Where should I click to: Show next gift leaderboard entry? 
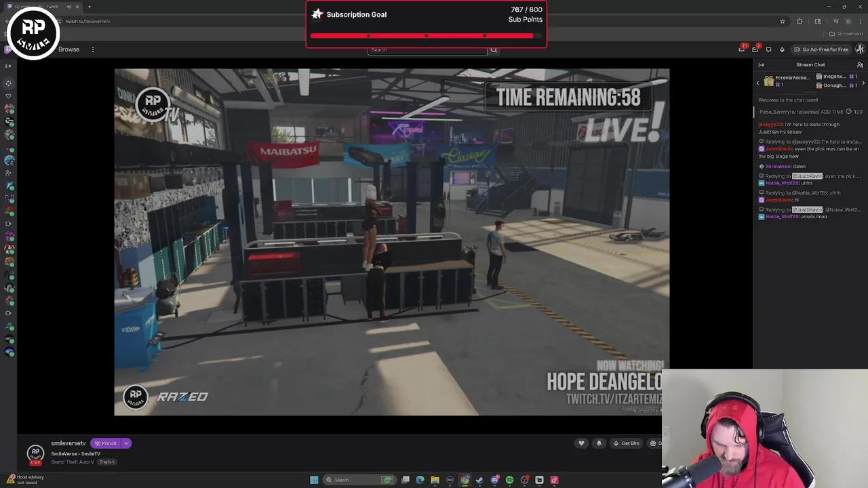[863, 83]
